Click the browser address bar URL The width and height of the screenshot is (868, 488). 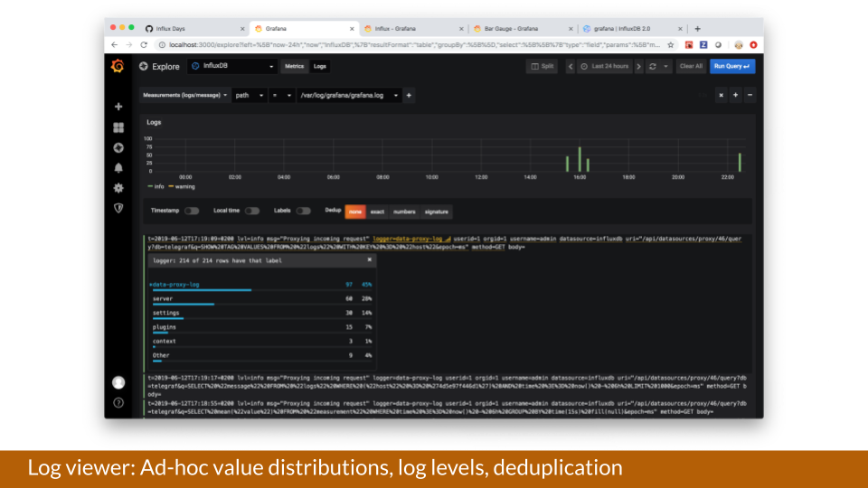407,44
